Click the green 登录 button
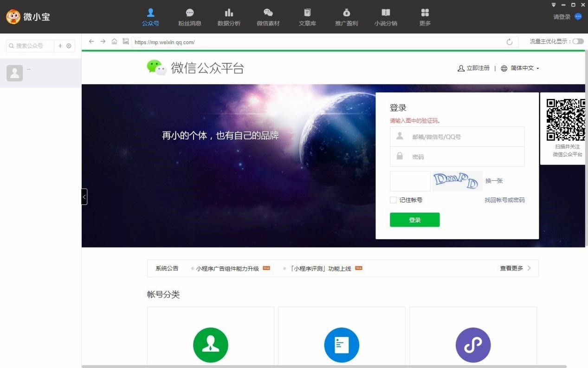Viewport: 588px width, 368px height. pos(414,220)
